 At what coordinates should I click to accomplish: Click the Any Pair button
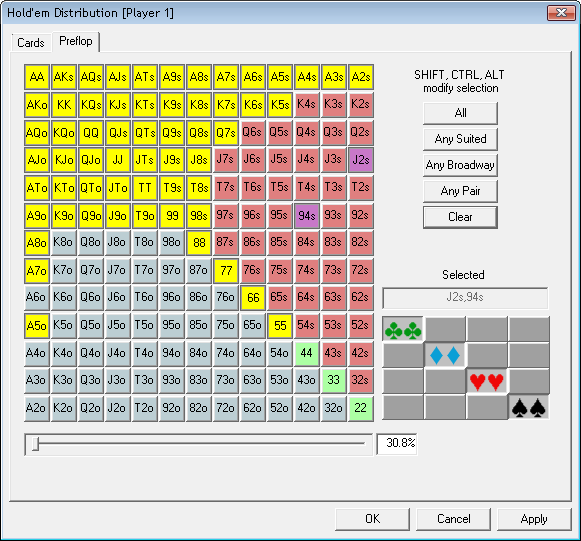460,191
